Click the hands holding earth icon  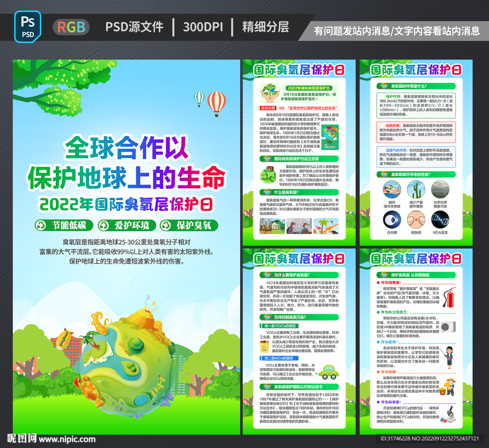(x=270, y=93)
